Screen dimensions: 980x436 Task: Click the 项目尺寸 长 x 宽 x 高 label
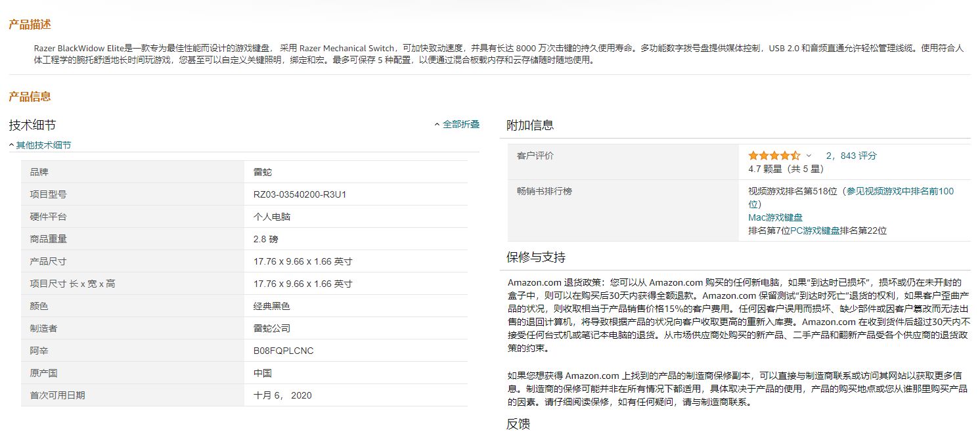(73, 284)
